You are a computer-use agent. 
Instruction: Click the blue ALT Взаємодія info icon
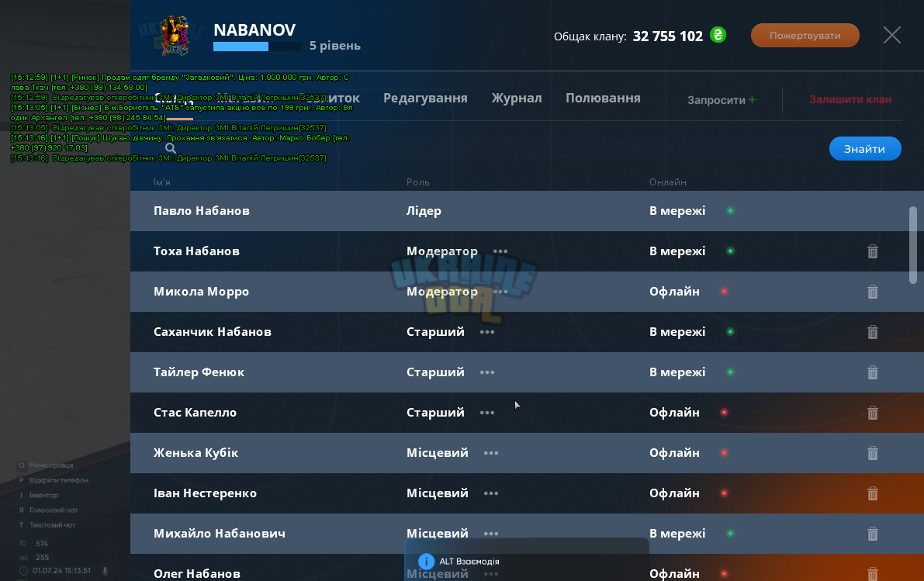(426, 562)
